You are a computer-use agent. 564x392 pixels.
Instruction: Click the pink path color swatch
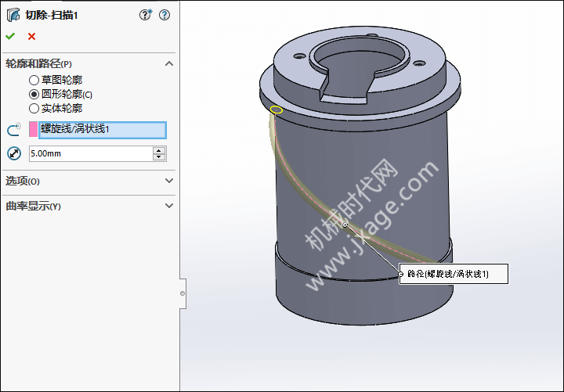[33, 129]
